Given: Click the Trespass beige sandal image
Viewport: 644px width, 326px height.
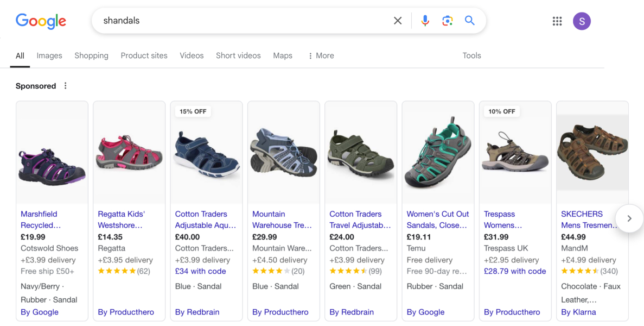Looking at the screenshot, I should click(515, 151).
